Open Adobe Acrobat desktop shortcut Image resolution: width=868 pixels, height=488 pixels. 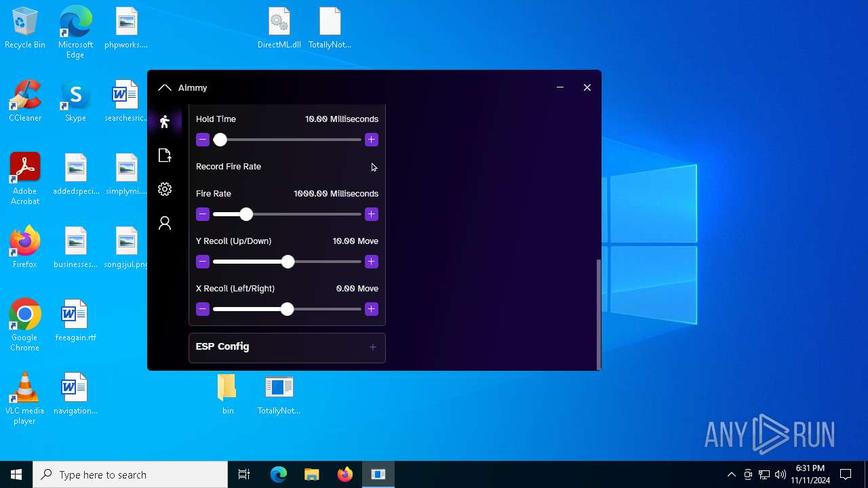(x=25, y=179)
